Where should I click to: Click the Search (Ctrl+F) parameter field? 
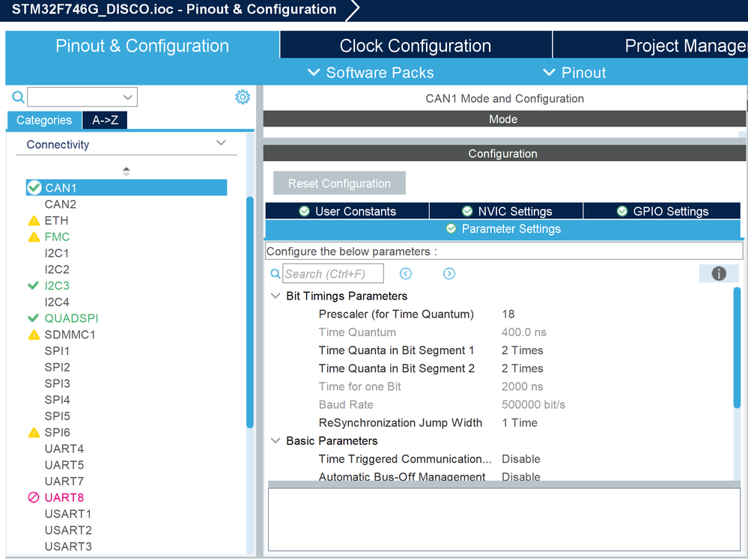coord(333,273)
